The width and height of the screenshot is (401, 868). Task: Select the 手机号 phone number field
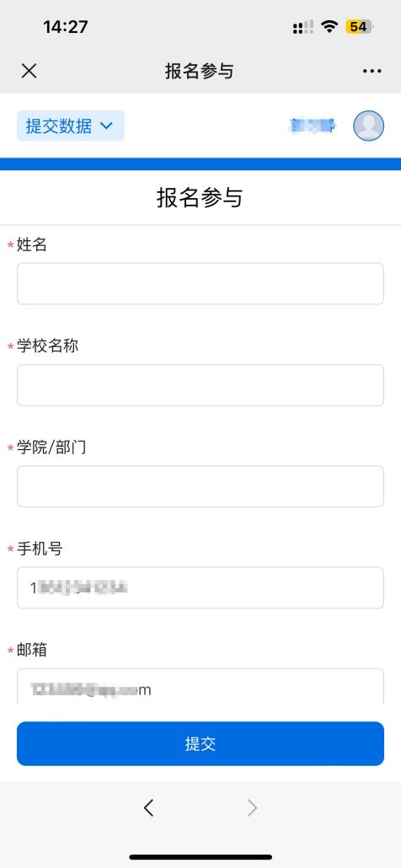click(200, 587)
